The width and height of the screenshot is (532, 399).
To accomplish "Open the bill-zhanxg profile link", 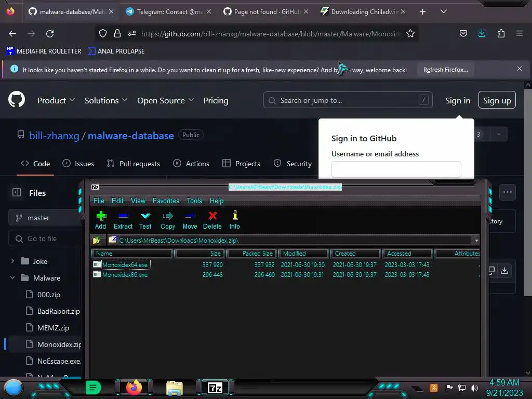I will coord(54,136).
